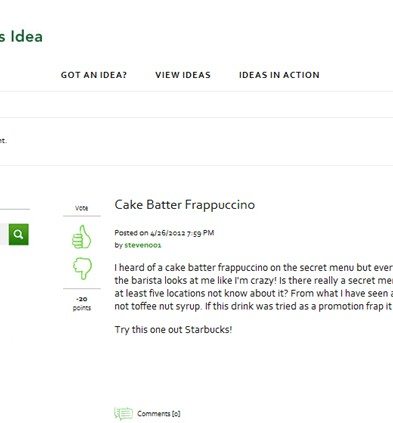Vote up with the thumbs up icon
Image resolution: width=393 pixels, height=423 pixels.
pyautogui.click(x=82, y=237)
